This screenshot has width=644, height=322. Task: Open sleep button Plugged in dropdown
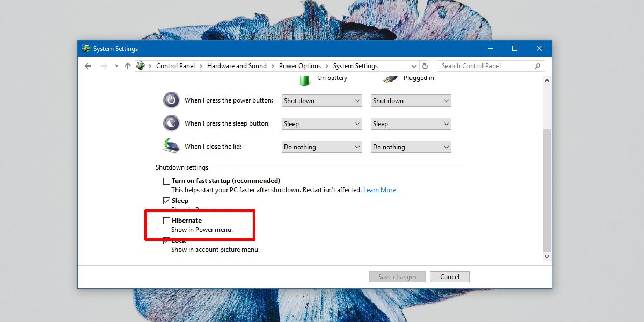coord(411,123)
